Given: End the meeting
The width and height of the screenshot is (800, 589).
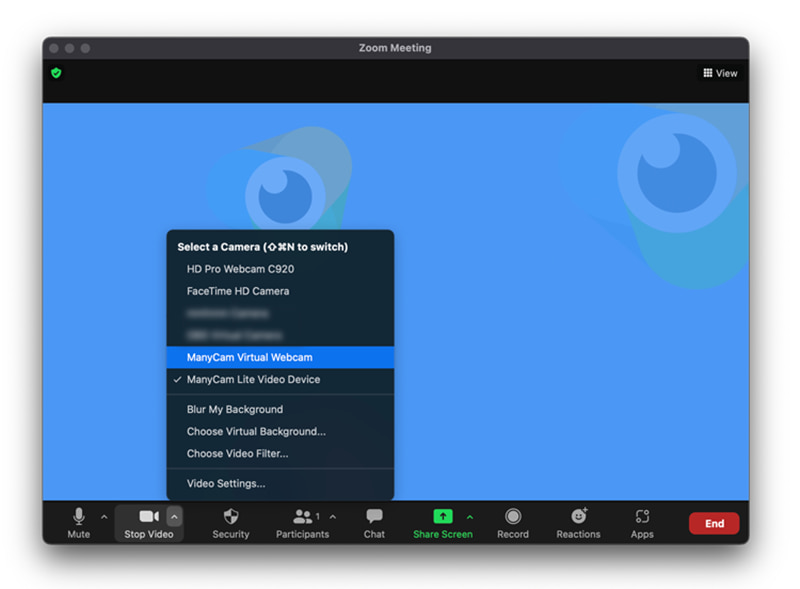Looking at the screenshot, I should click(714, 523).
